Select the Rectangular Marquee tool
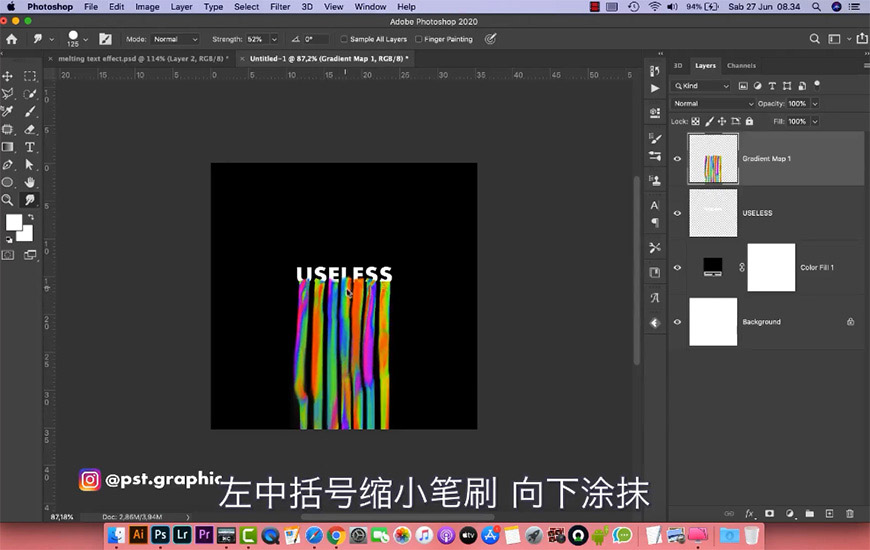The image size is (870, 550). pyautogui.click(x=29, y=76)
